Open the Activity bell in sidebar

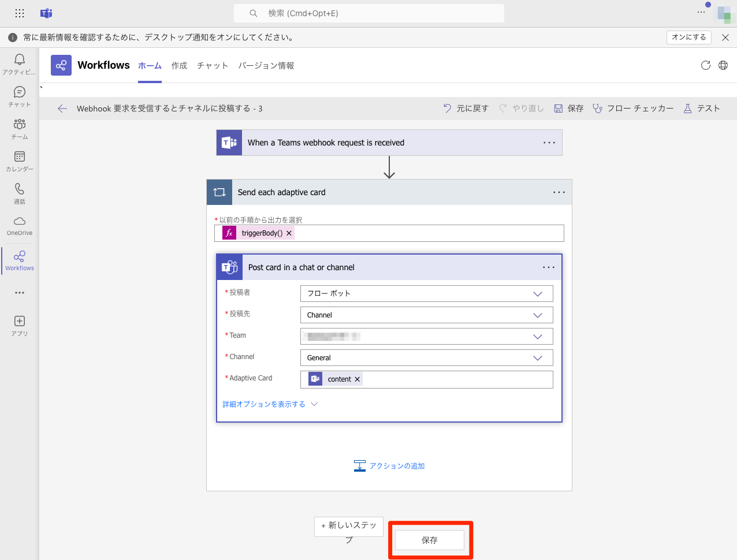point(20,64)
